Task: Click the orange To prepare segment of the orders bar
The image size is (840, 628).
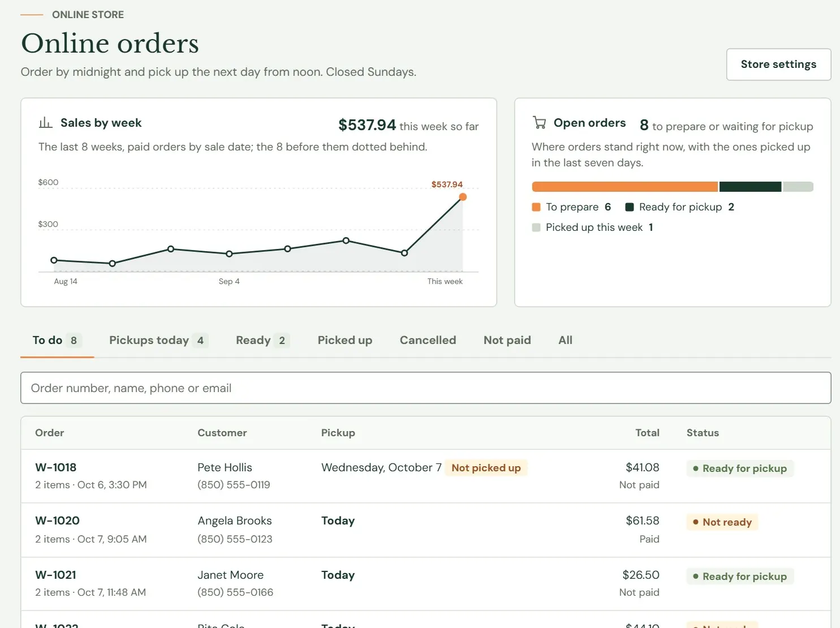Action: pos(625,187)
